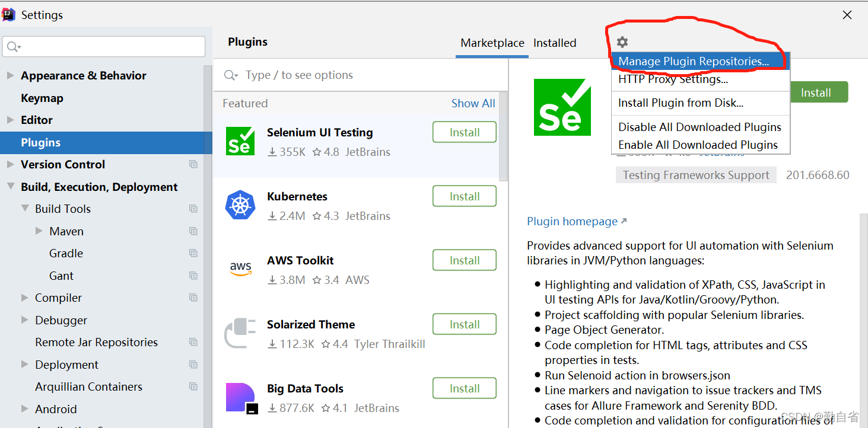
Task: Click green Install button in details pane
Action: (819, 92)
